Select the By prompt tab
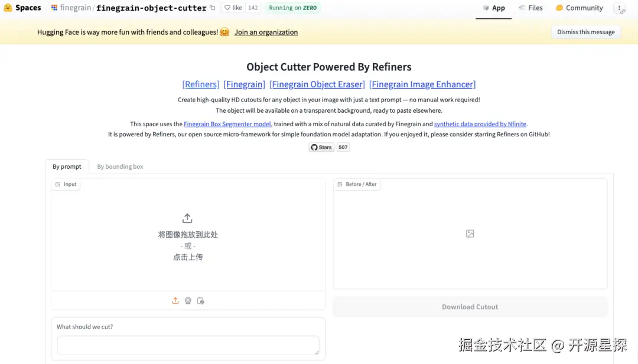The image size is (638, 364). pos(67,166)
